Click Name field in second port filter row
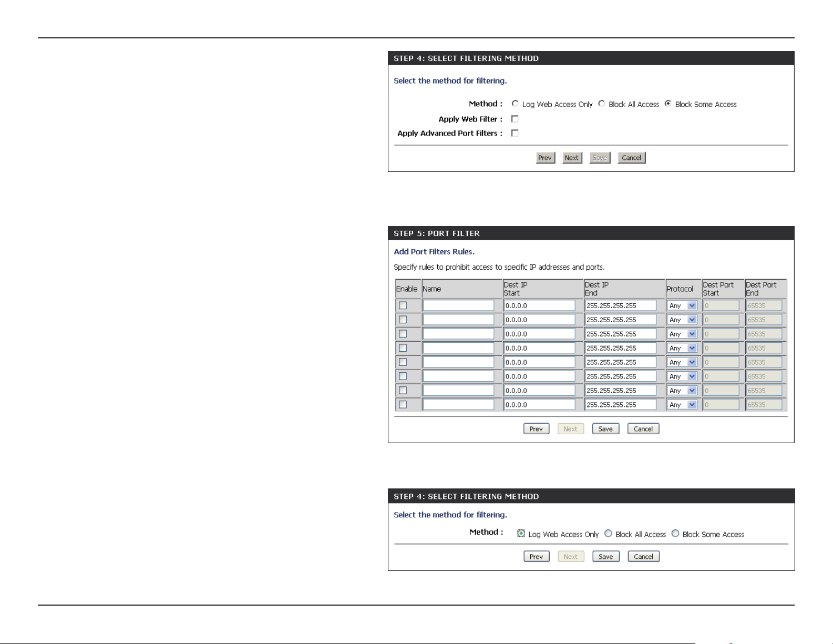This screenshot has width=833, height=644. [458, 320]
